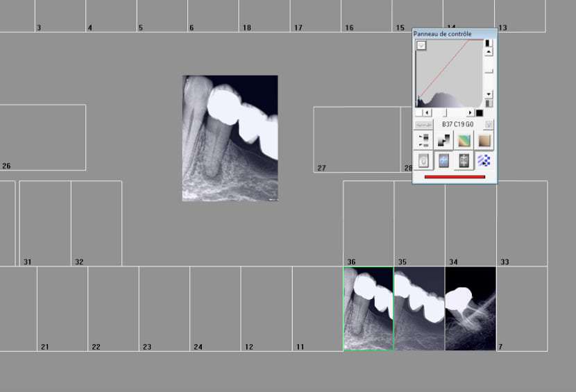
Task: Select the X-ray thumbnail in slot 35
Action: click(x=419, y=309)
